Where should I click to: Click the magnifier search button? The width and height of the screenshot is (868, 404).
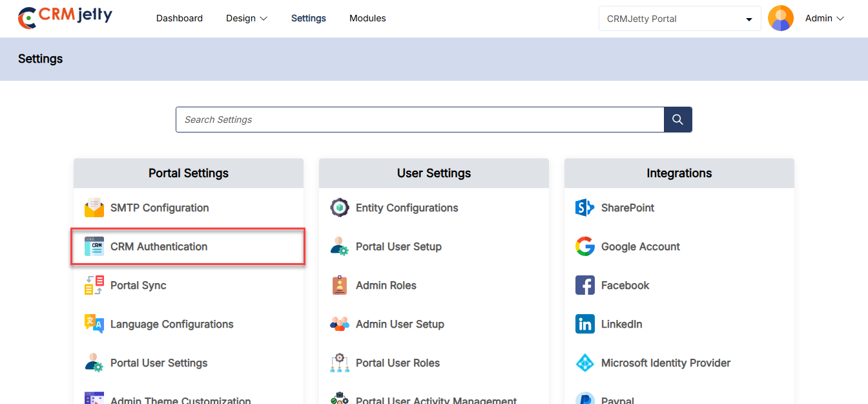pyautogui.click(x=677, y=120)
